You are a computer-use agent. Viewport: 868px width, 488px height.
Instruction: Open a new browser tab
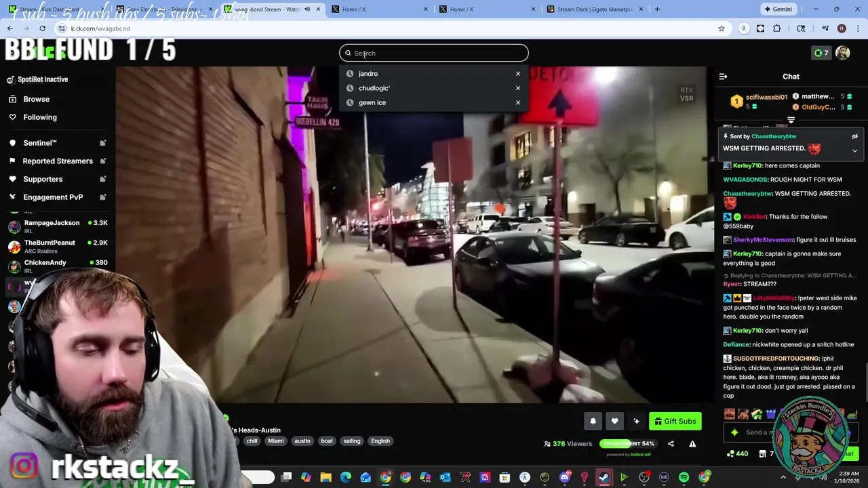tap(656, 9)
